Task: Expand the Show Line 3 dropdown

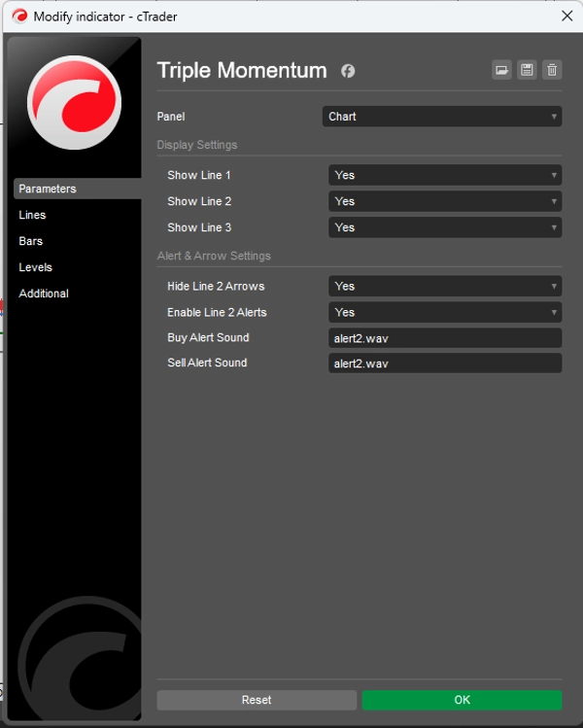Action: pos(445,227)
